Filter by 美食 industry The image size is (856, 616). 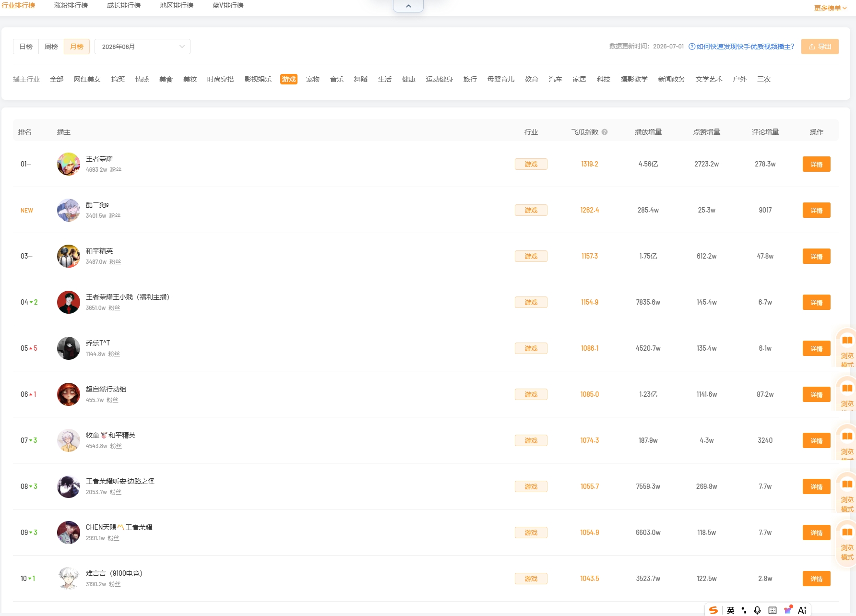click(x=166, y=79)
